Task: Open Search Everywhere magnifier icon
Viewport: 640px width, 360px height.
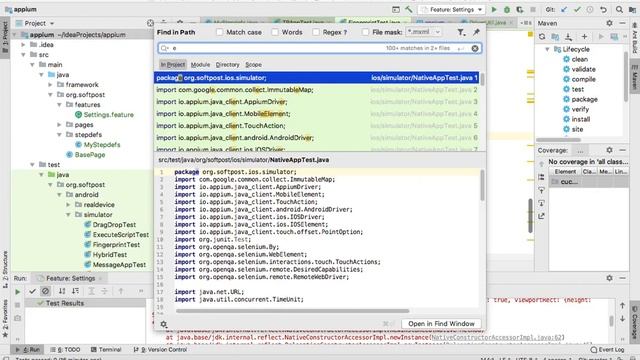Action: tap(619, 9)
